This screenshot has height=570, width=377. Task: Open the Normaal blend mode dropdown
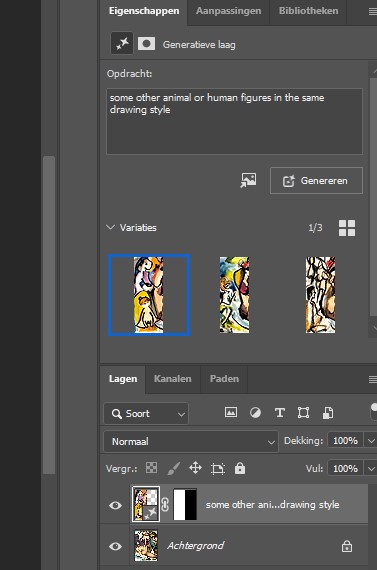tap(191, 441)
